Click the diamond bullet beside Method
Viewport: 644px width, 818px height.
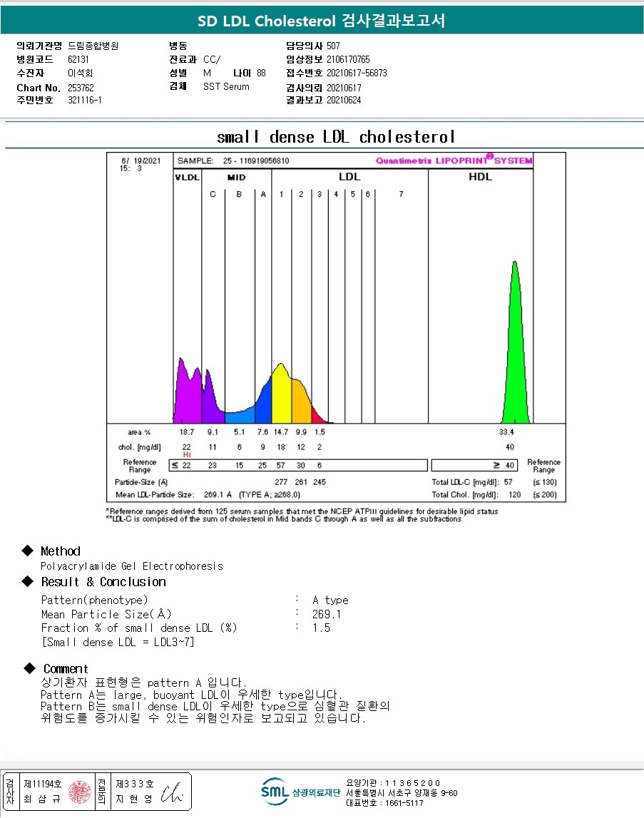pos(27,551)
